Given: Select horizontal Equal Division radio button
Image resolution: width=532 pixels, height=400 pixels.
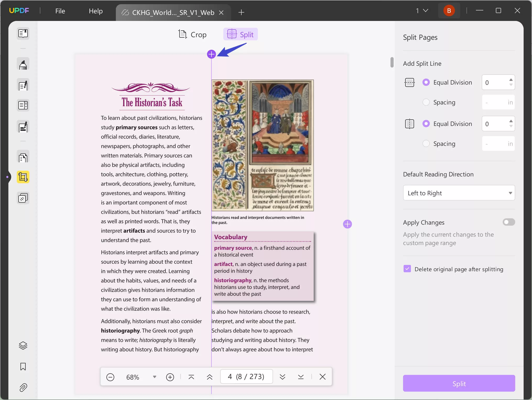Looking at the screenshot, I should coord(426,82).
